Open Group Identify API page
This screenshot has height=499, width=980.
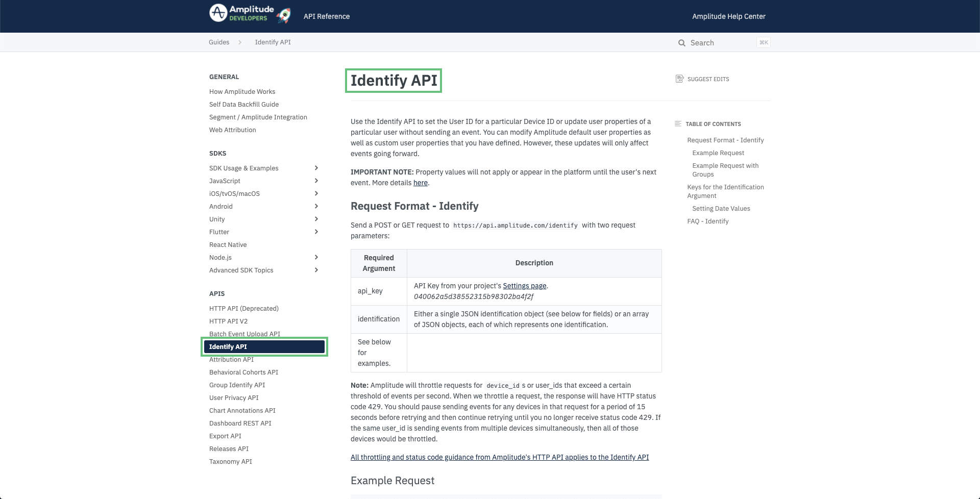tap(237, 385)
